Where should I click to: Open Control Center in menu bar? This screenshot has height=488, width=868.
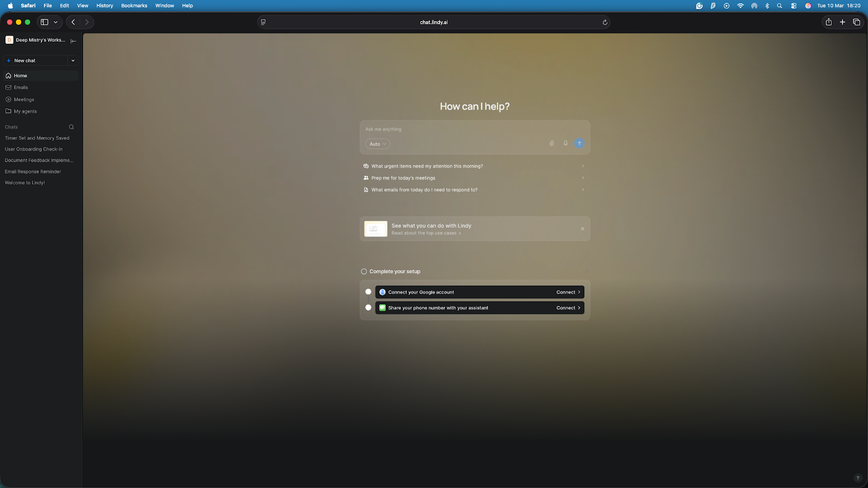click(x=794, y=5)
